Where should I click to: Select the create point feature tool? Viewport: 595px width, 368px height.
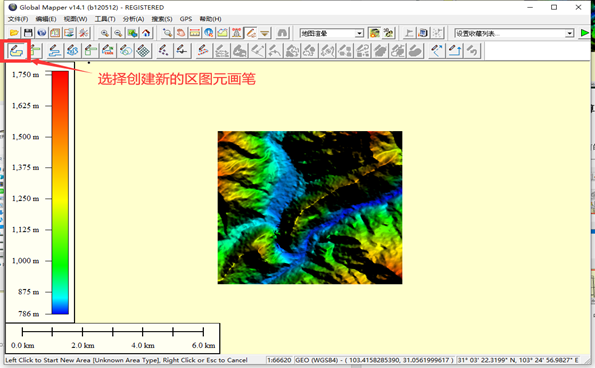(x=163, y=50)
